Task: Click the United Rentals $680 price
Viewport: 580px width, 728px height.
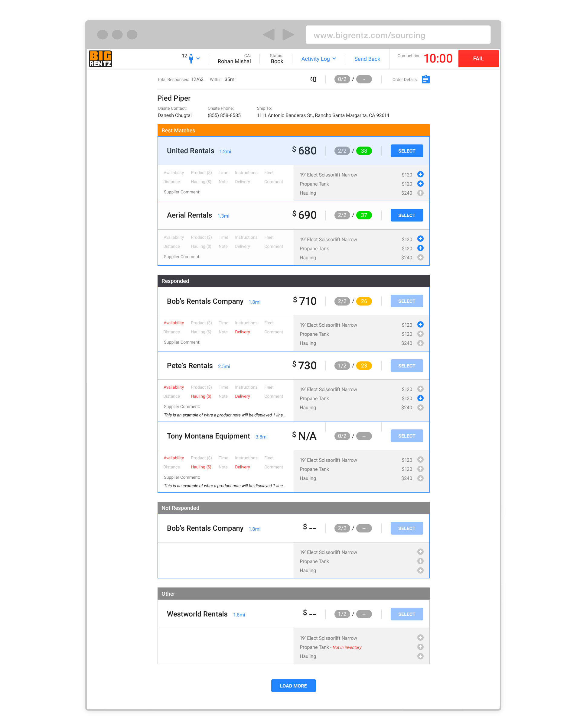Action: pos(304,150)
